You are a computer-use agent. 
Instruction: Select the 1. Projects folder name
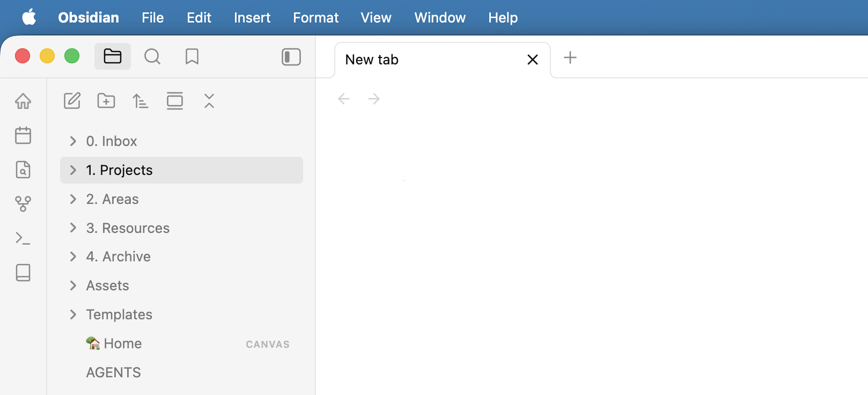[119, 170]
